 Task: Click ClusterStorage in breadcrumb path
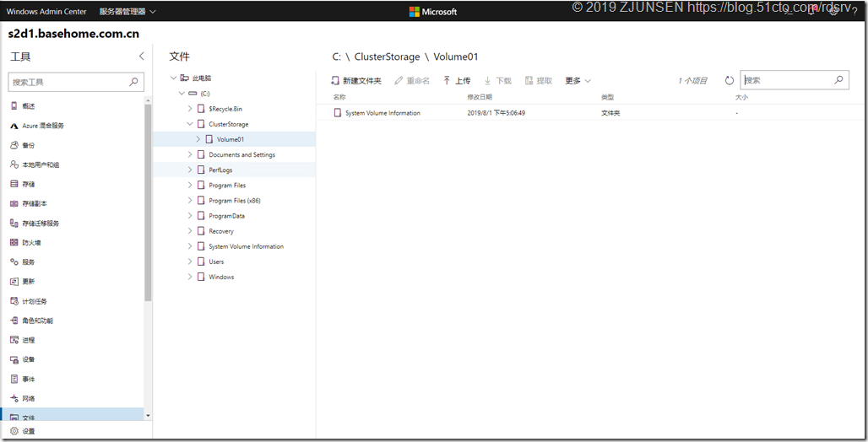pyautogui.click(x=387, y=57)
